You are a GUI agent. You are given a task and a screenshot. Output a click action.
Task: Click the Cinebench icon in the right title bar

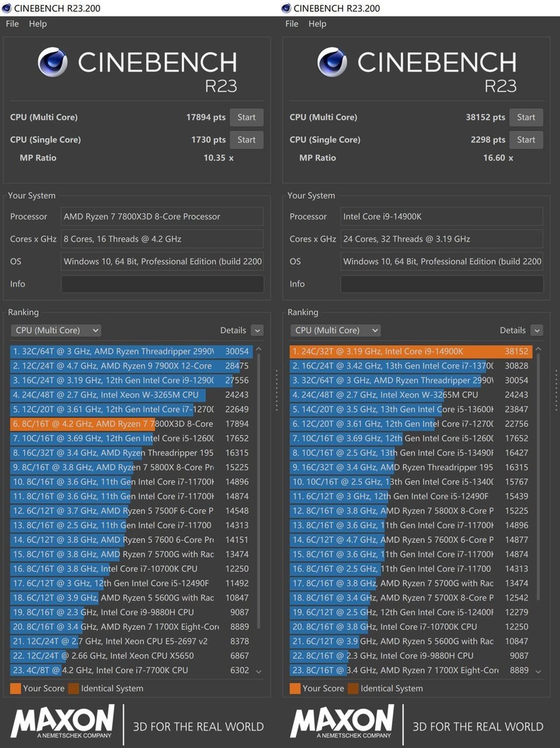click(286, 8)
